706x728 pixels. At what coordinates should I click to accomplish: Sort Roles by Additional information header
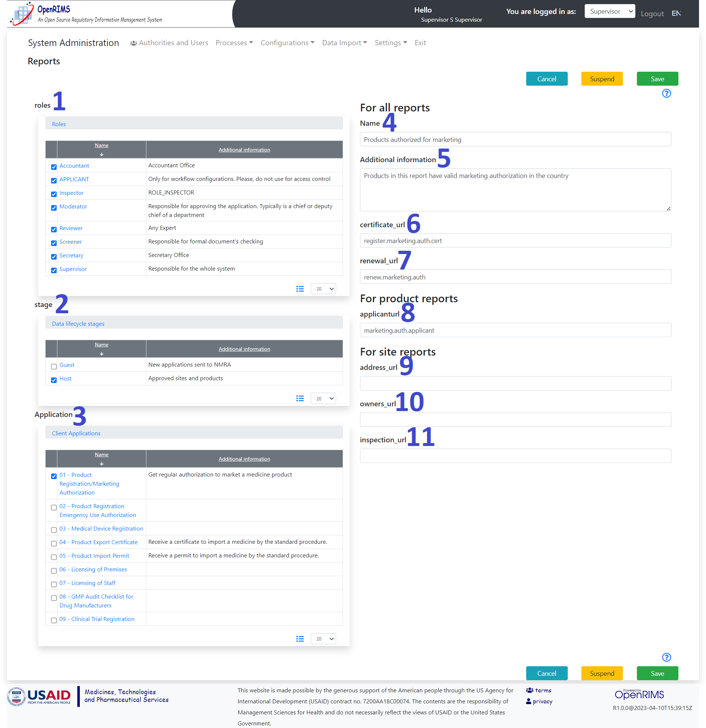[x=244, y=150]
